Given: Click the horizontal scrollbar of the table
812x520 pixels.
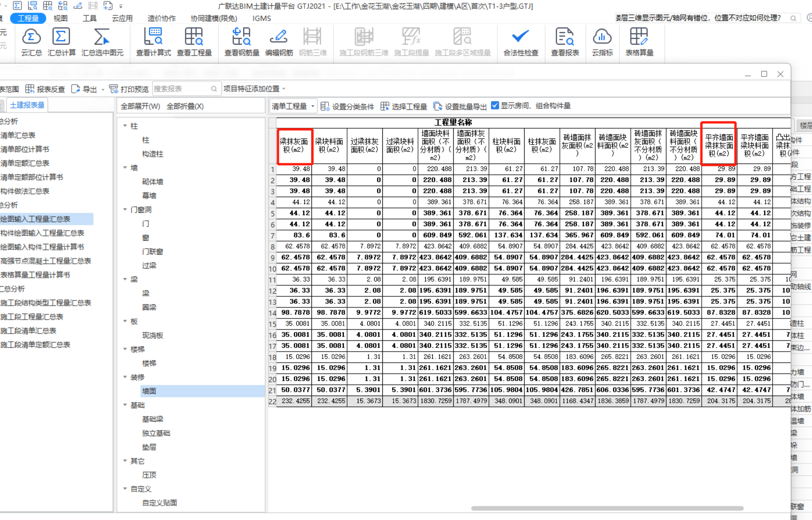Looking at the screenshot, I should (607, 508).
